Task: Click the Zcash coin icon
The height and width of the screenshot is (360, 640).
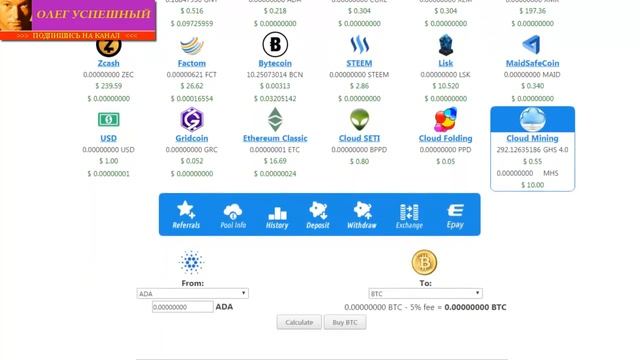Action: [109, 47]
